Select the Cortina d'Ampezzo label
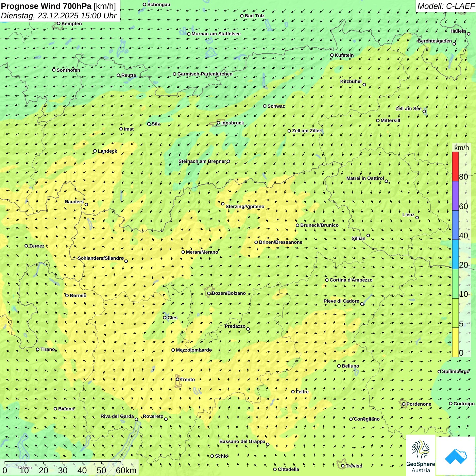The height and width of the screenshot is (476, 476). tap(351, 280)
